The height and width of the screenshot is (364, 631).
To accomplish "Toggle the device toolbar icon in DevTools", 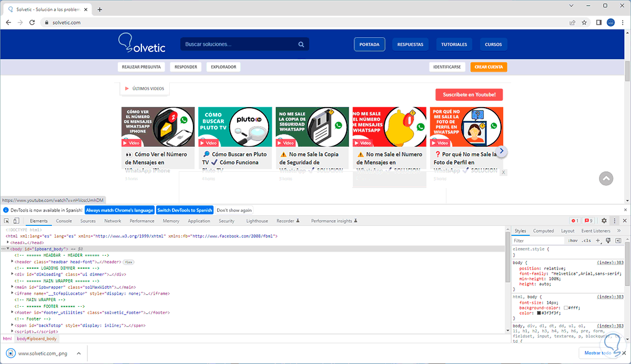I will point(16,221).
